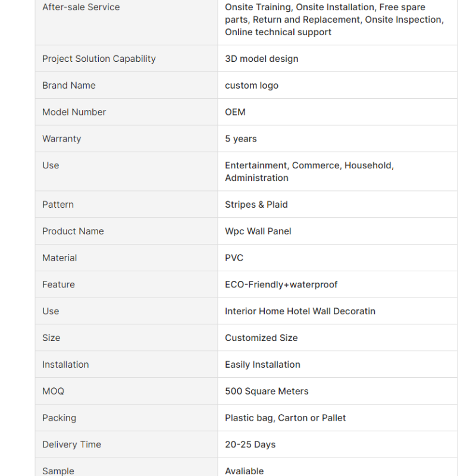Click the After-sale Service label
476x476 pixels.
point(81,7)
